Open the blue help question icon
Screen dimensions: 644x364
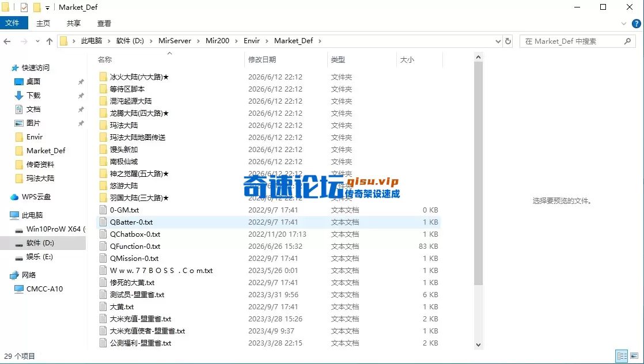(x=636, y=24)
